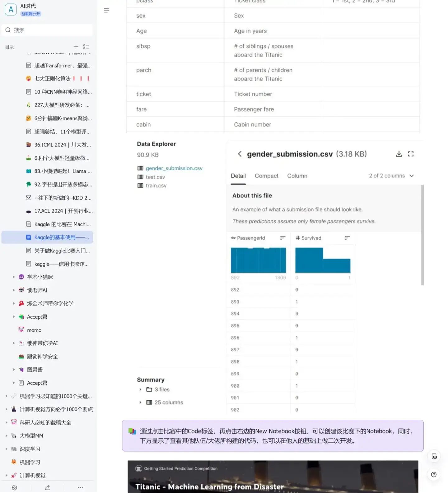Toggle the sidebar collapse icon
Screen dimensions: 448x493
(x=106, y=10)
